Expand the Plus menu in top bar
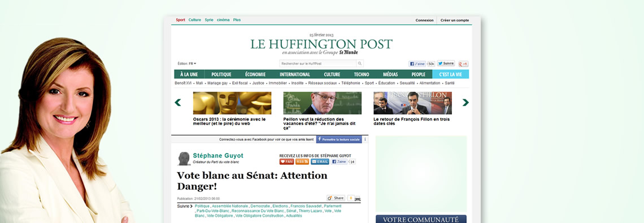The width and height of the screenshot is (644, 223). tap(237, 20)
